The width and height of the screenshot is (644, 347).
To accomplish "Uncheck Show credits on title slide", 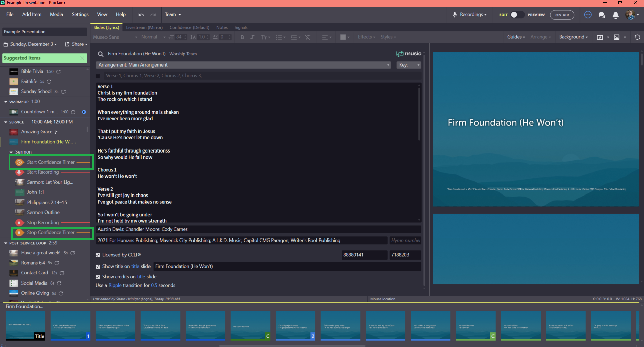I will [98, 277].
